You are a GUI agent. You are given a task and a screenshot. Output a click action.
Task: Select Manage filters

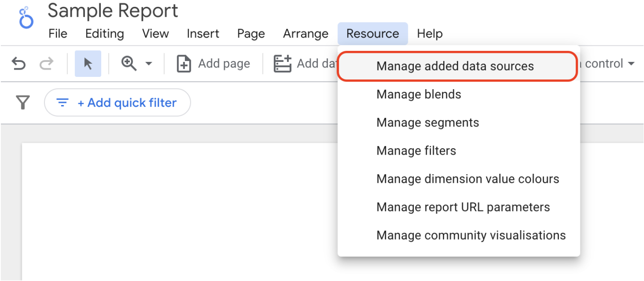459,151
